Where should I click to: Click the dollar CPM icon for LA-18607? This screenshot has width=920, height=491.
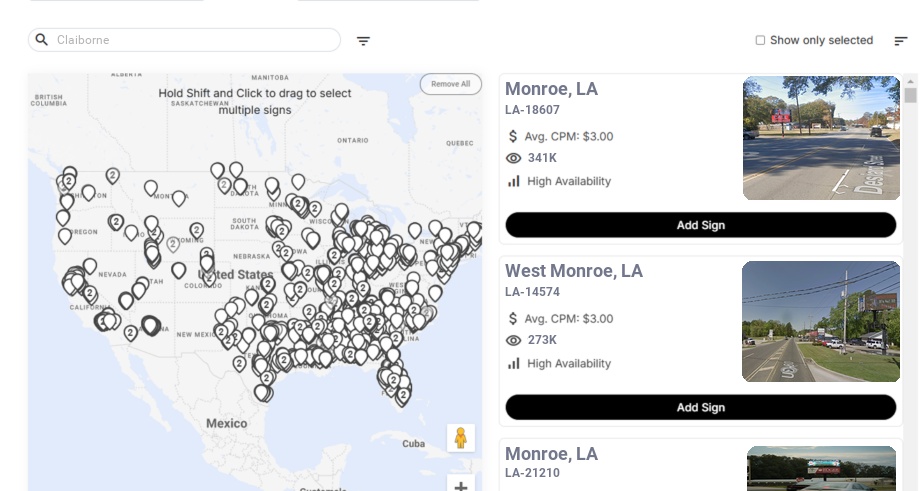513,136
